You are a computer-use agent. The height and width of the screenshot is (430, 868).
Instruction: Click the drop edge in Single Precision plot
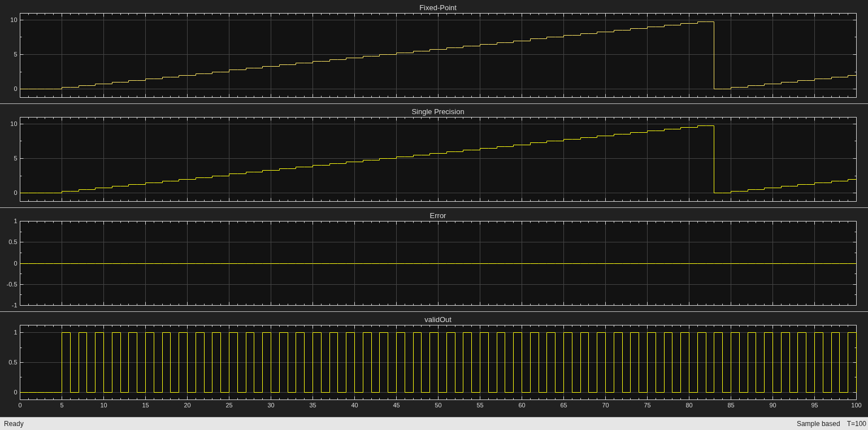[714, 159]
